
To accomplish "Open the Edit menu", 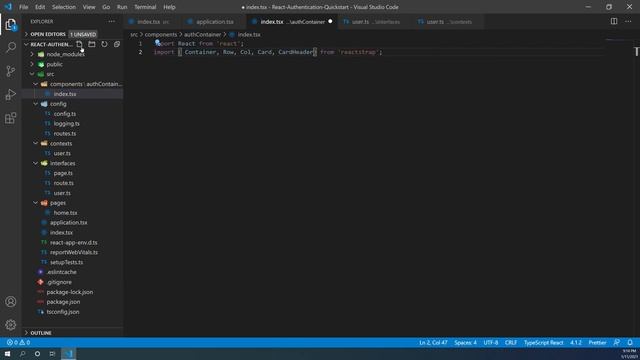I will (40, 7).
